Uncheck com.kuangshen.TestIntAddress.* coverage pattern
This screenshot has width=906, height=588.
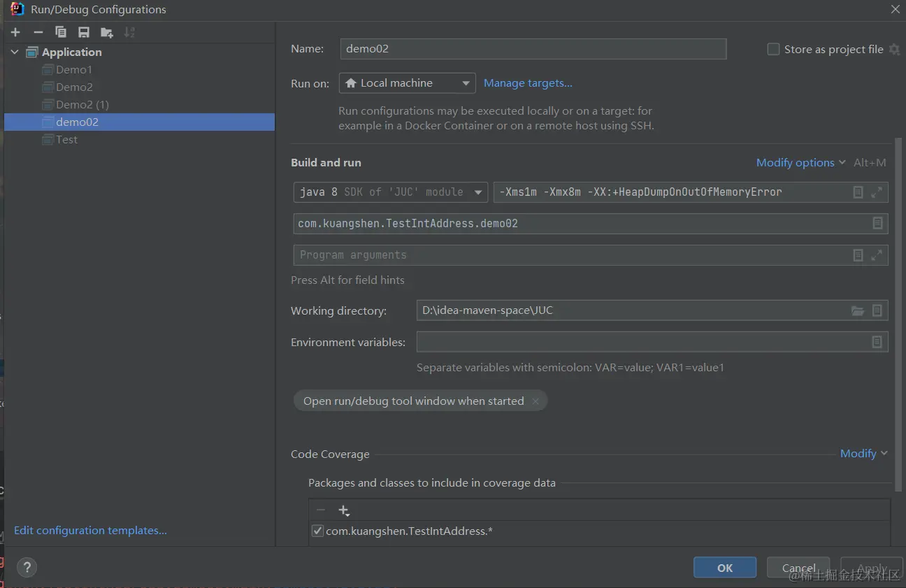click(x=317, y=531)
